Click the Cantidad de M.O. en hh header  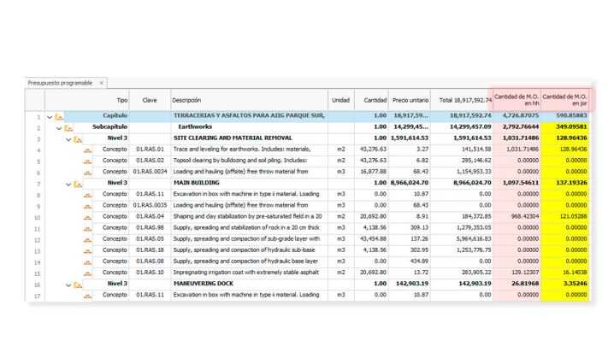517,100
